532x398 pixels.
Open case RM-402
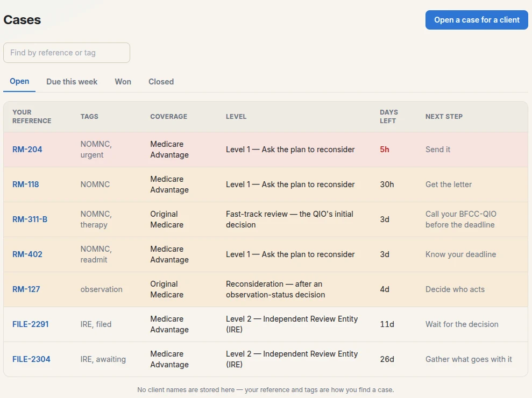click(27, 254)
